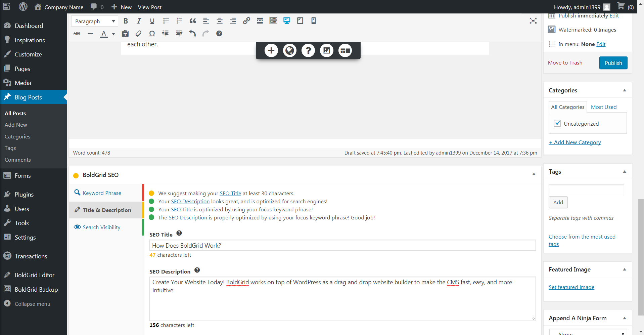Toggle italic formatting
Viewport: 644px width, 335px height.
(x=139, y=21)
